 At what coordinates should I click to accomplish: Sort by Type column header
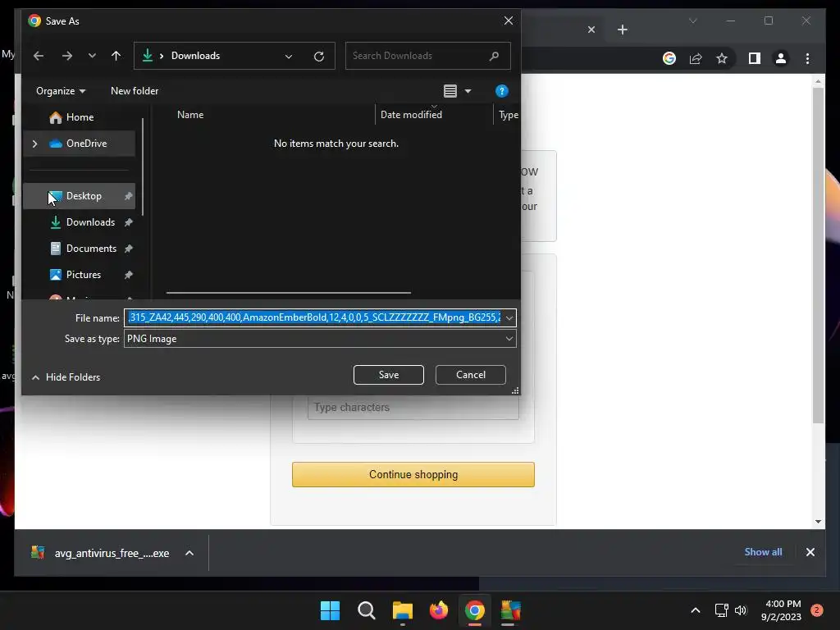[x=508, y=115]
